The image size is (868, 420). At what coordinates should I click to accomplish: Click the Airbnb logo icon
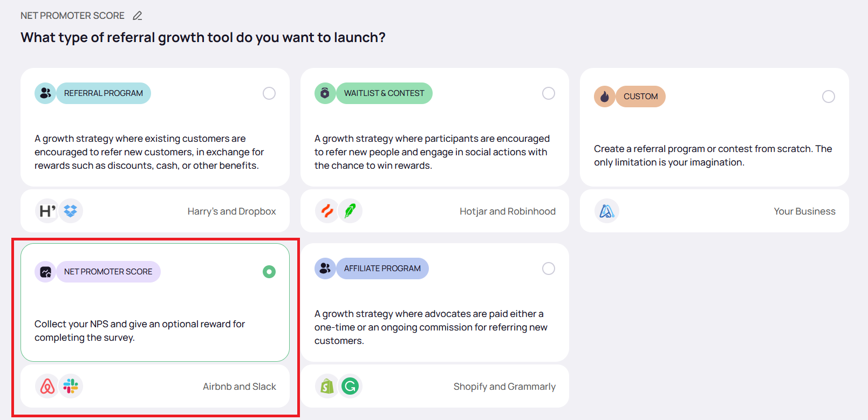47,387
